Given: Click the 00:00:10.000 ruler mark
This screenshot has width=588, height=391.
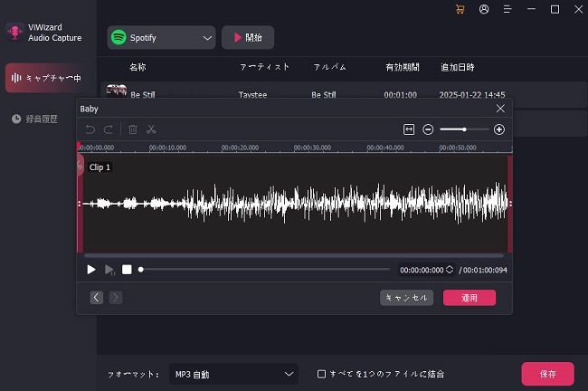Looking at the screenshot, I should coord(167,148).
